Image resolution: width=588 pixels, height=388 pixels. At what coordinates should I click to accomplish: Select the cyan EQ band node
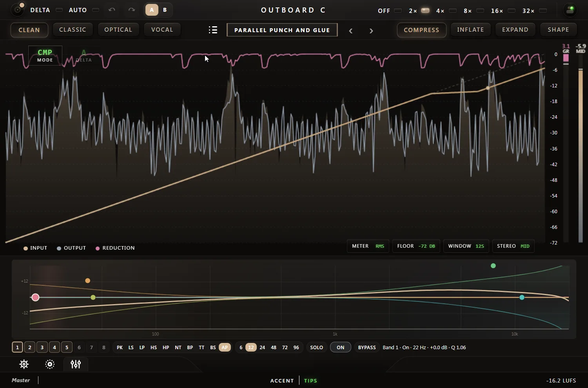coord(522,297)
